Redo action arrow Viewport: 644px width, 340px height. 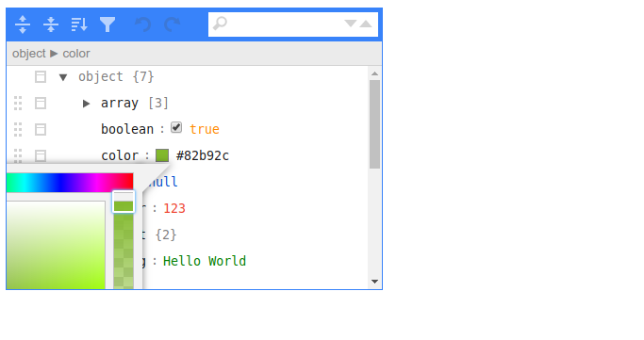pyautogui.click(x=172, y=24)
